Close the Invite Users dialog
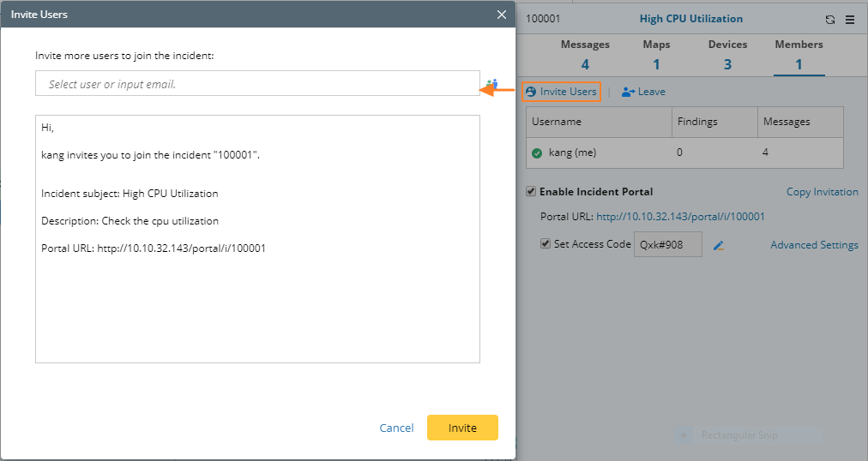 click(502, 15)
